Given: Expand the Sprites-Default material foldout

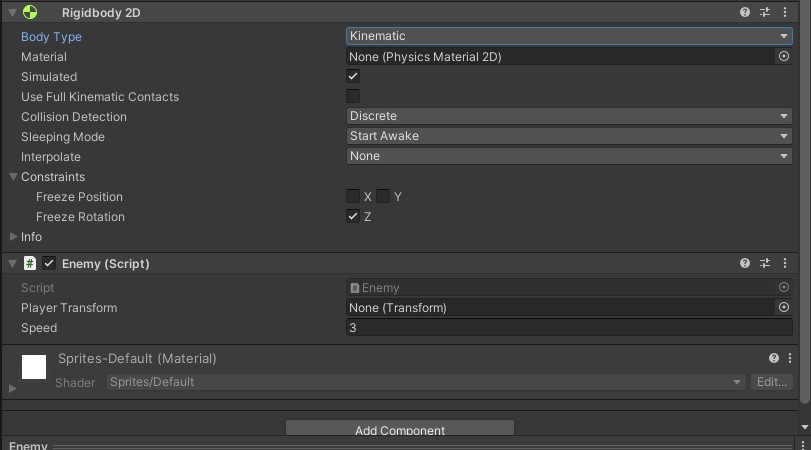Looking at the screenshot, I should click(x=12, y=388).
